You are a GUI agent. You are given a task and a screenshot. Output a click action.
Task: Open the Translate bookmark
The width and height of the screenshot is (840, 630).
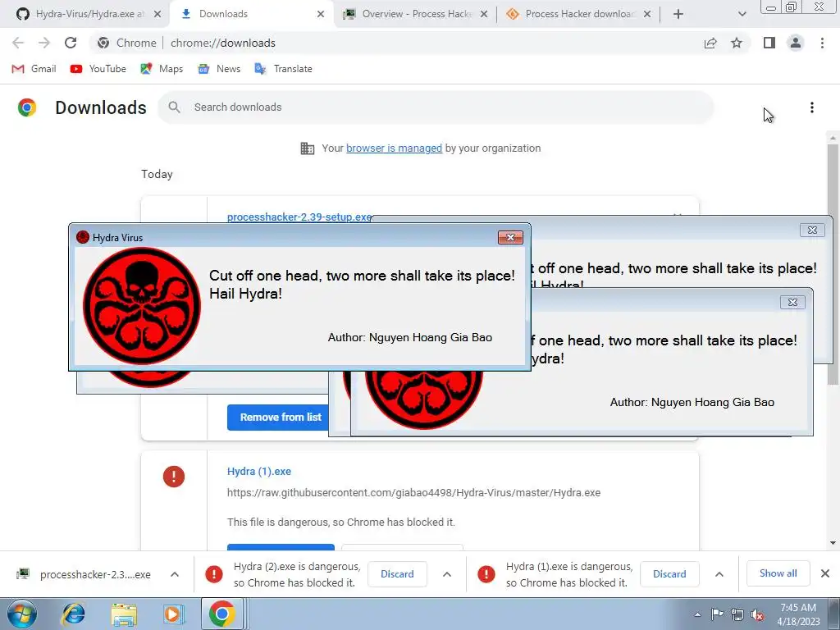pyautogui.click(x=283, y=69)
